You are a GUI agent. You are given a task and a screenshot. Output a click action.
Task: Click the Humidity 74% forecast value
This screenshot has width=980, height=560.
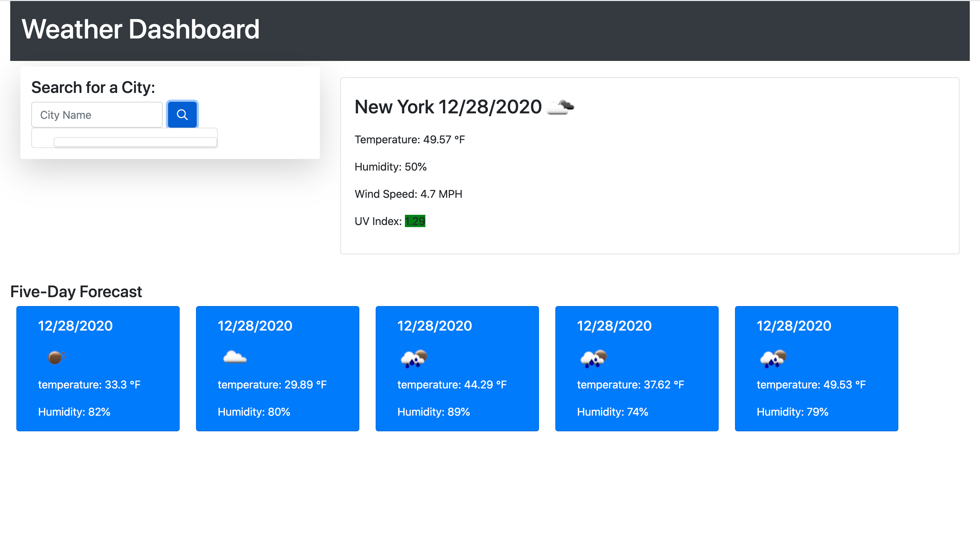(612, 411)
